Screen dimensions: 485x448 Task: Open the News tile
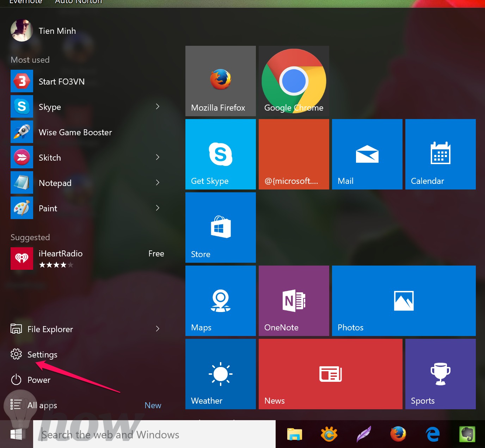click(331, 374)
